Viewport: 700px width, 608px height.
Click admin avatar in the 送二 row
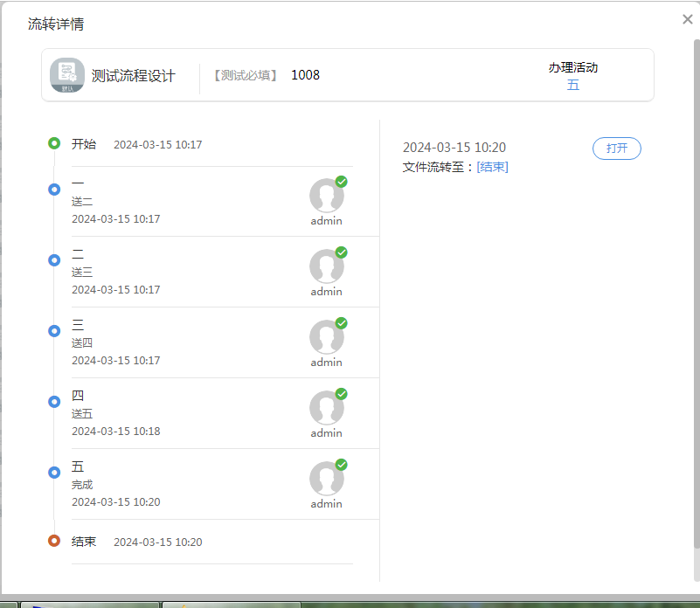[326, 196]
